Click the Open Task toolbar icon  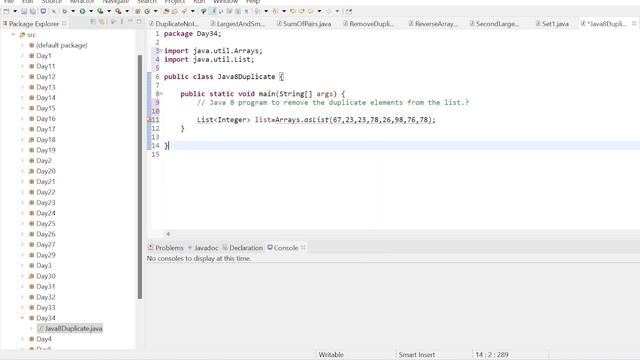(x=175, y=11)
